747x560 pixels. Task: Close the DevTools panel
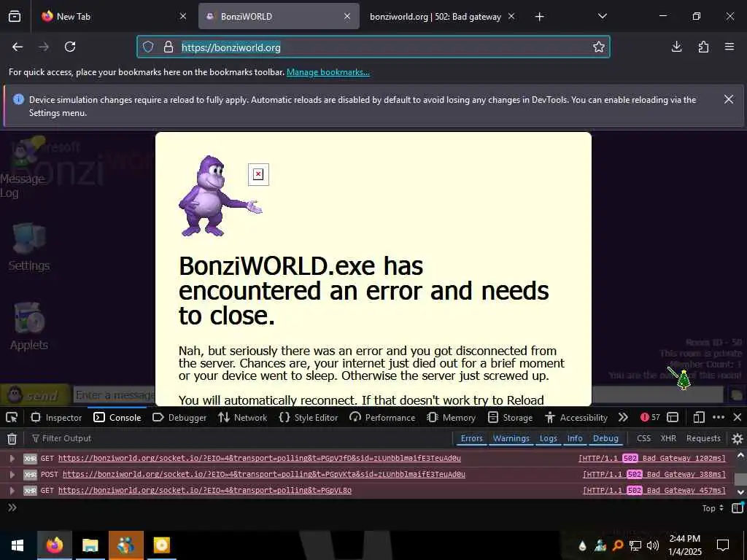coord(738,418)
